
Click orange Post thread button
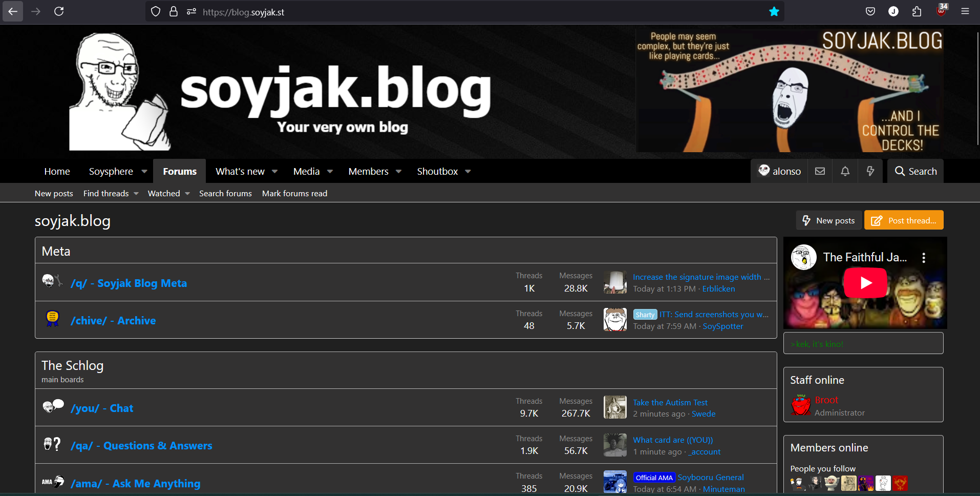tap(904, 220)
